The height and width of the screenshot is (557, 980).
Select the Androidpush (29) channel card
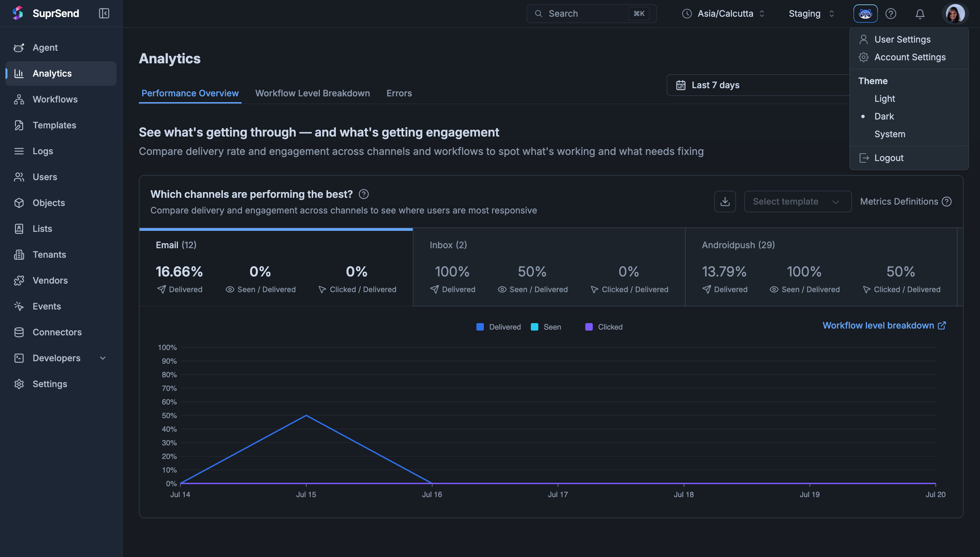pyautogui.click(x=821, y=267)
